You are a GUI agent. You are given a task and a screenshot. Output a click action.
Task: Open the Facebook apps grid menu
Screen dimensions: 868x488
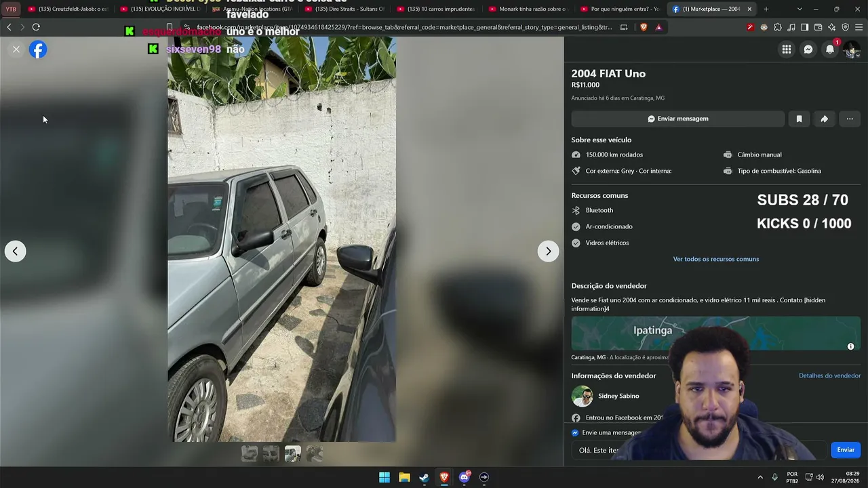point(787,49)
